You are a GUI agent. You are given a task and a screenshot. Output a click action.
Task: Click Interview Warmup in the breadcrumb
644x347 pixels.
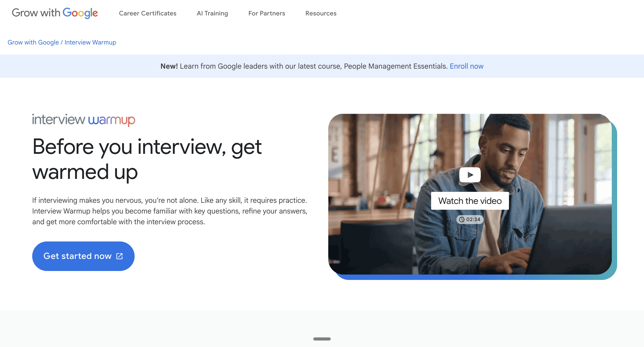pos(90,42)
